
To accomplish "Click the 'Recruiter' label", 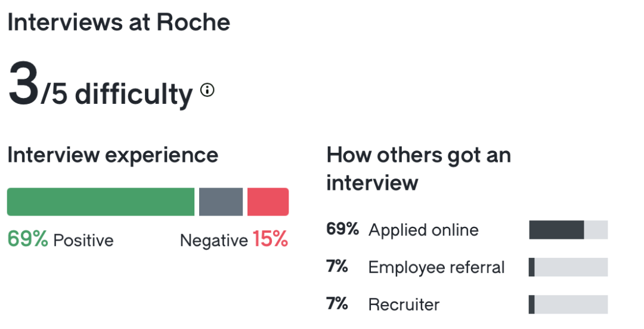I will (x=404, y=305).
